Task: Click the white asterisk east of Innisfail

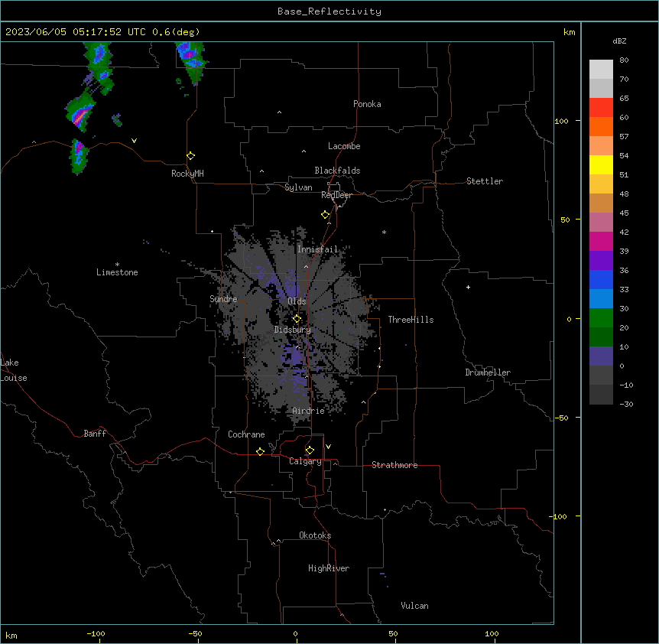Action: tap(384, 232)
